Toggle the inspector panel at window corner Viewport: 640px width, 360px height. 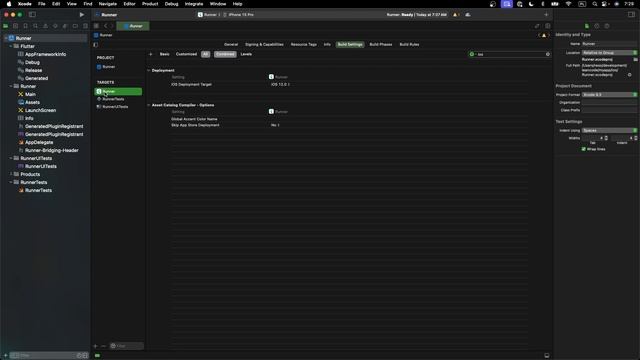631,15
